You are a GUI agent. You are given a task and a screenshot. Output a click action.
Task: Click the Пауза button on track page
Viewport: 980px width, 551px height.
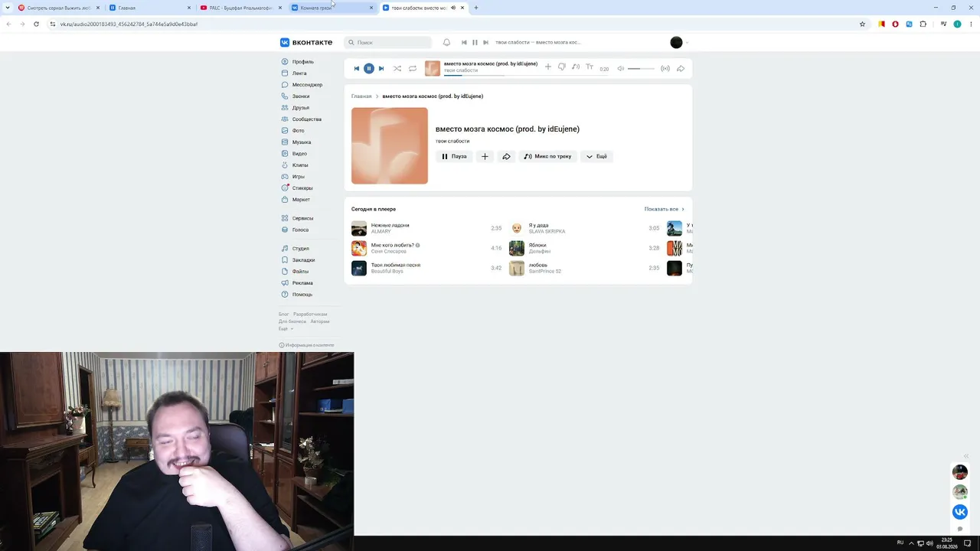pos(454,156)
